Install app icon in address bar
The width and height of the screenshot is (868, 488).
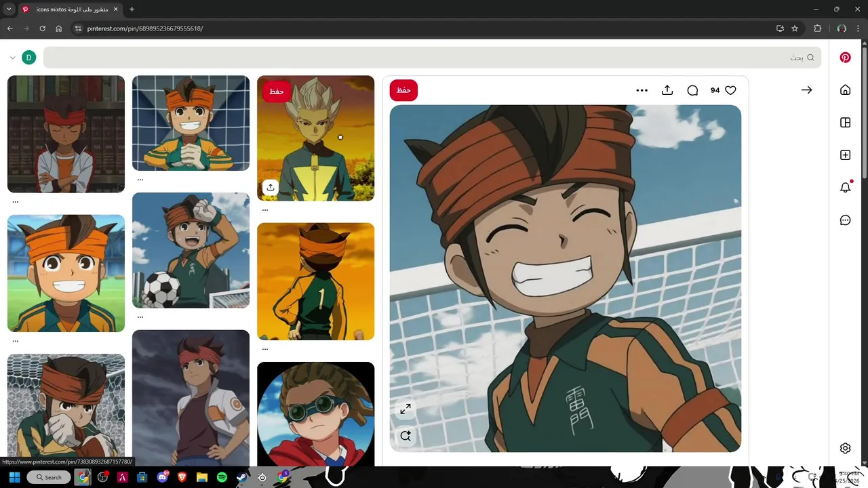[x=780, y=28]
